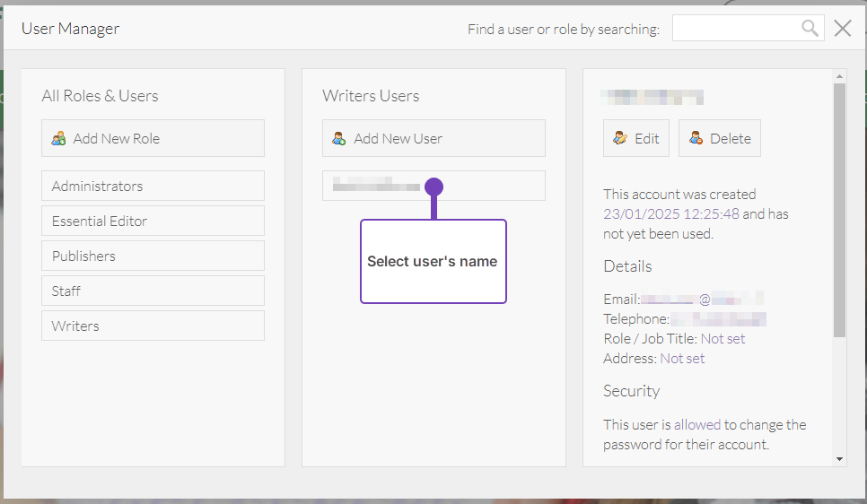Select the Essential Editor role

coord(153,221)
